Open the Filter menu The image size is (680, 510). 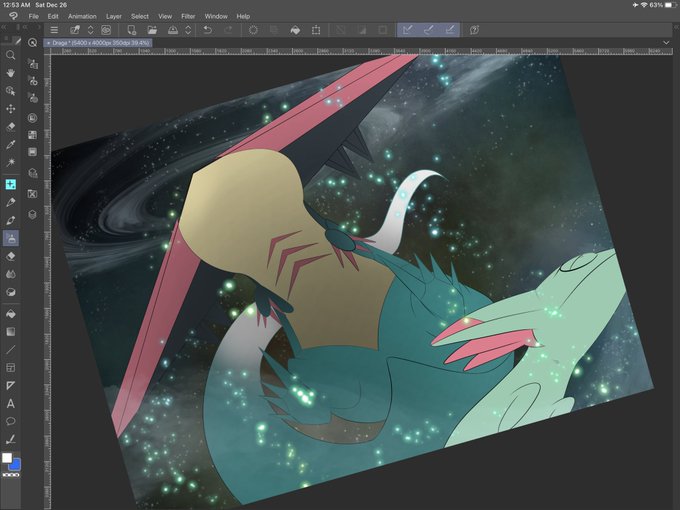coord(188,16)
